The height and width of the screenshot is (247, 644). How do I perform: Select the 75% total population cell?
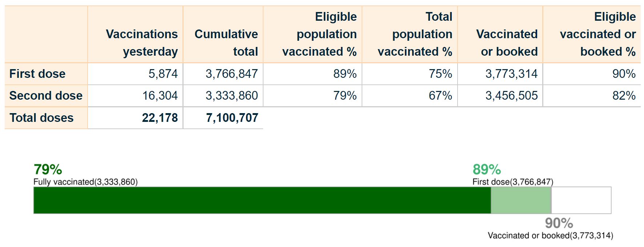[x=440, y=74]
